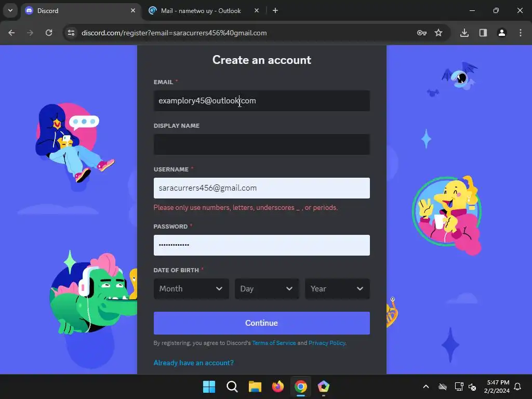This screenshot has height=399, width=532.
Task: Expand the Year dropdown
Action: pyautogui.click(x=337, y=289)
